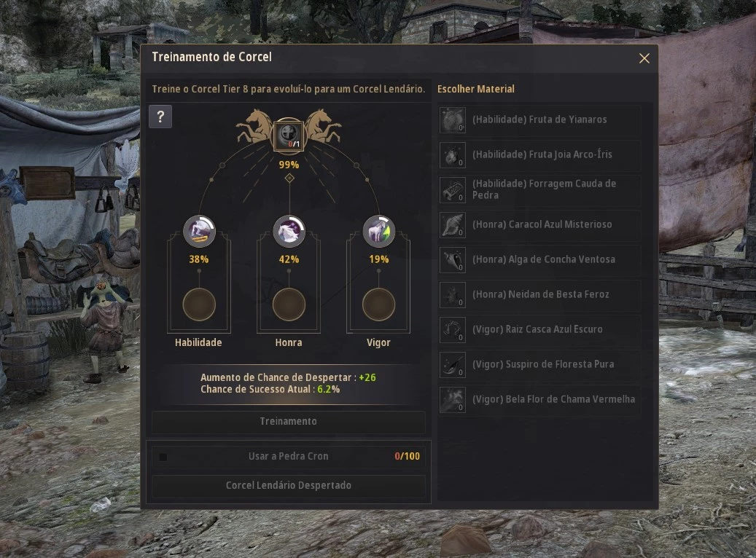Enable the Usar a Pedra Cron checkbox
The width and height of the screenshot is (756, 558).
(163, 457)
